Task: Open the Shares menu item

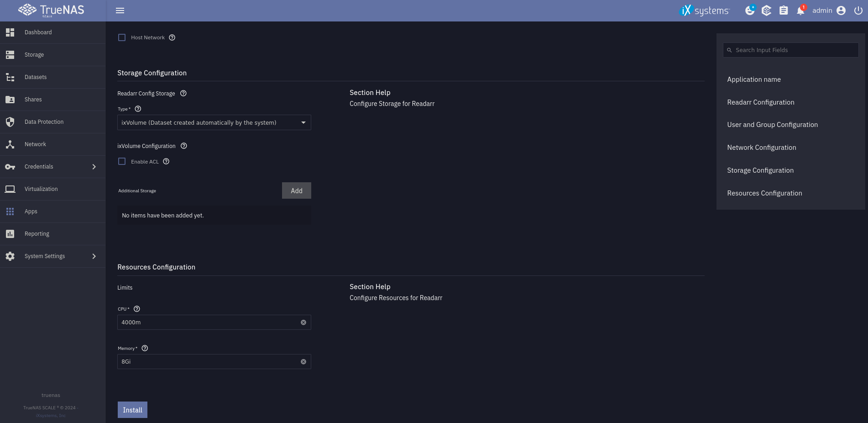Action: 53,100
